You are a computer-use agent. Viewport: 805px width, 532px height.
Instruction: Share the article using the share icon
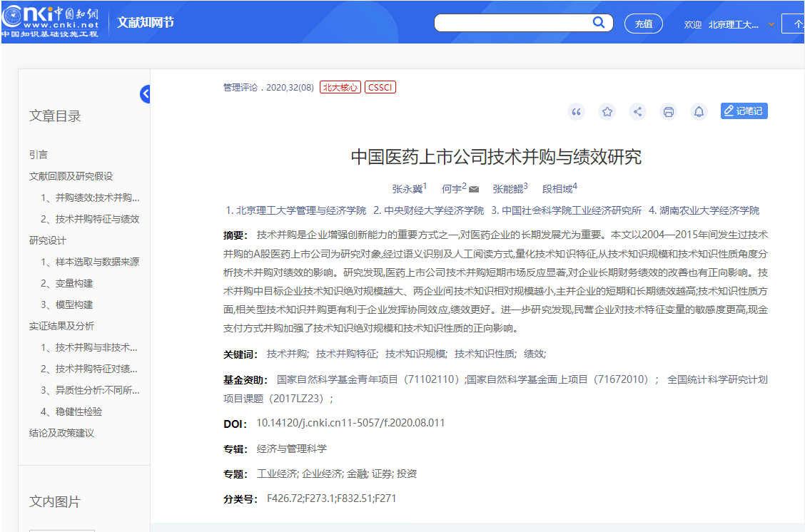click(637, 111)
